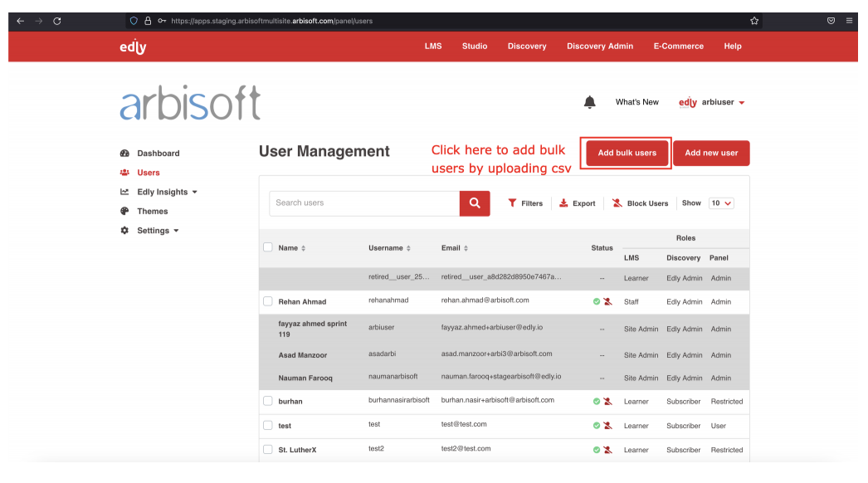Select the checkbox for Rehan Ahmad

click(268, 301)
